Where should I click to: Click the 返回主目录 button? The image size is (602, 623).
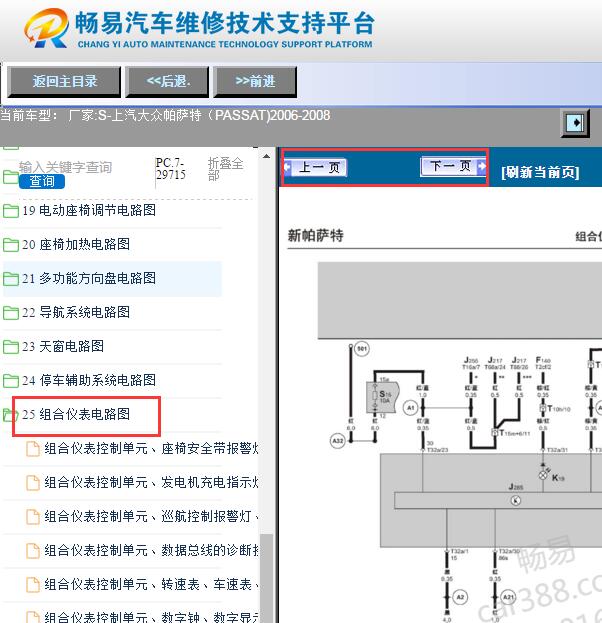click(64, 81)
